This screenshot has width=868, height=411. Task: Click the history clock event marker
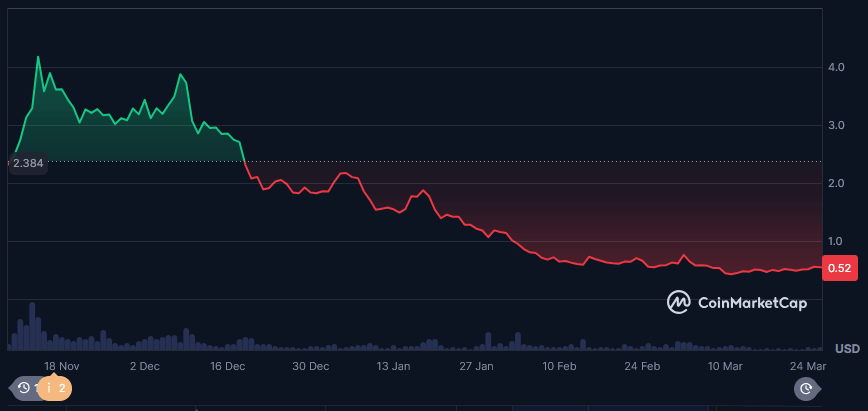tap(24, 387)
